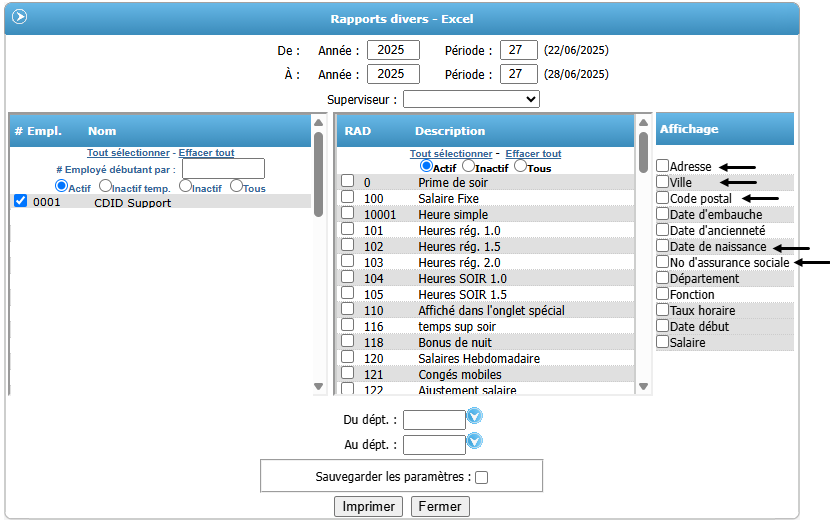This screenshot has height=529, width=830.
Task: Click Effacer tout in the RAD list
Action: [533, 154]
